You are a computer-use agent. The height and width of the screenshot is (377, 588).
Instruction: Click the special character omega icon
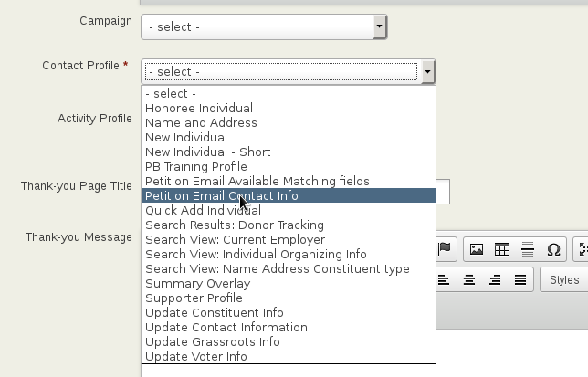tap(553, 249)
